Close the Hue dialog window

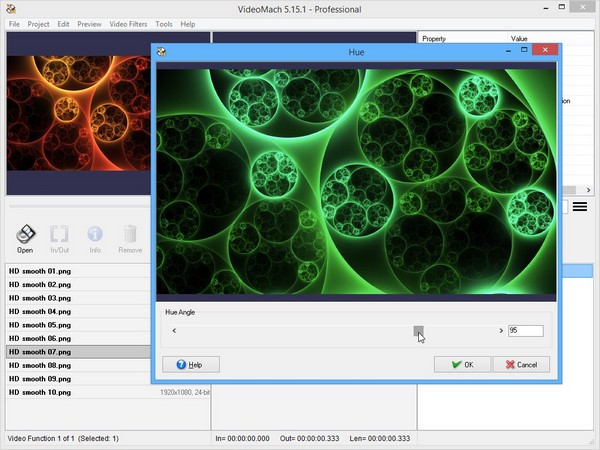click(x=543, y=49)
